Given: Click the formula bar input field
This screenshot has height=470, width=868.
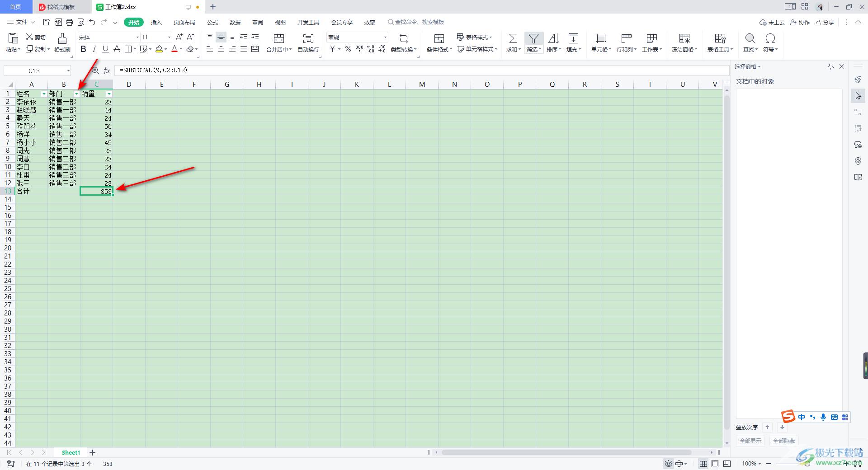Looking at the screenshot, I should pos(422,70).
